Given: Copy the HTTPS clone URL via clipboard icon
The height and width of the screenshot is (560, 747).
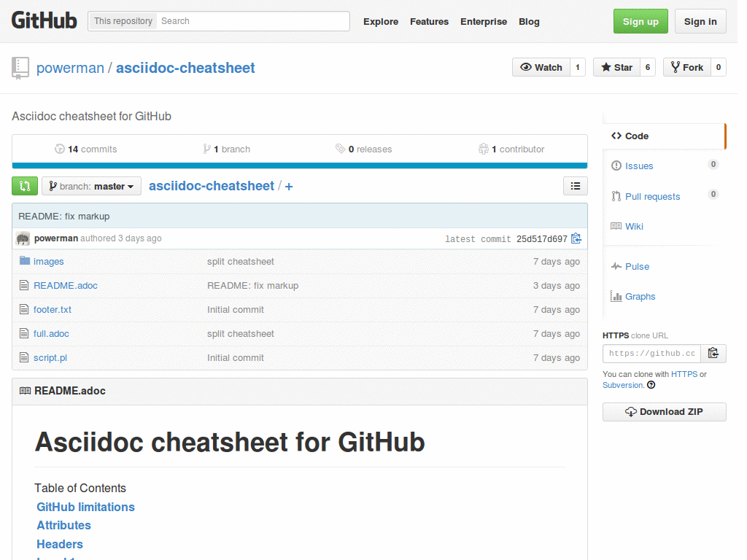Looking at the screenshot, I should tap(713, 353).
